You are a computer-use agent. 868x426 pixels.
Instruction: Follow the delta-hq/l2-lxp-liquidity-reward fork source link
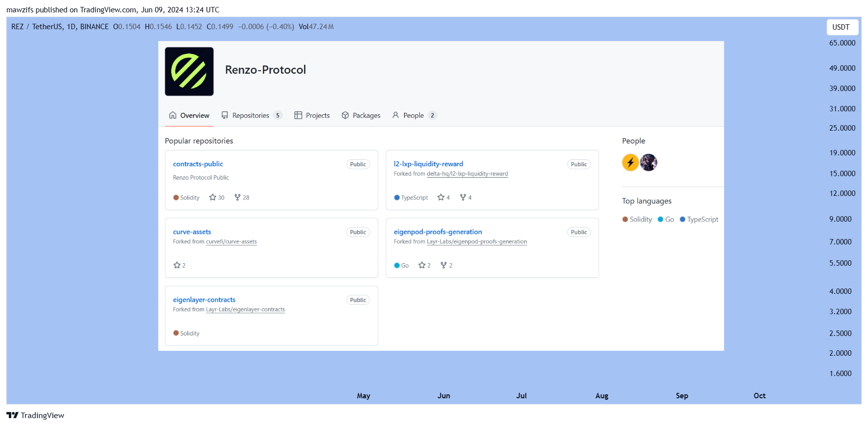click(467, 174)
